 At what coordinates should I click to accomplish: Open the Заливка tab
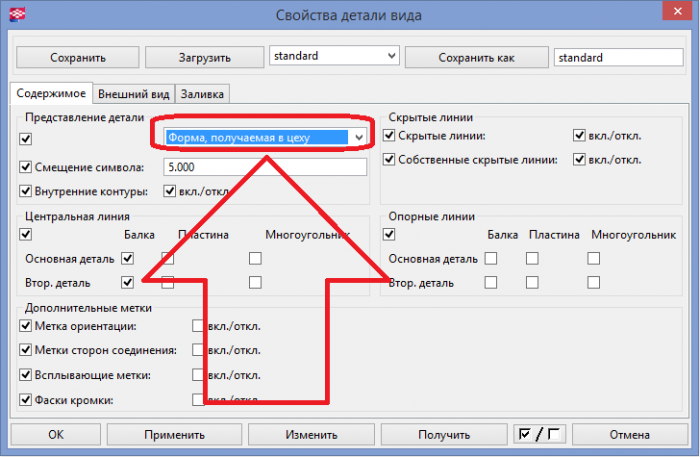pos(202,94)
